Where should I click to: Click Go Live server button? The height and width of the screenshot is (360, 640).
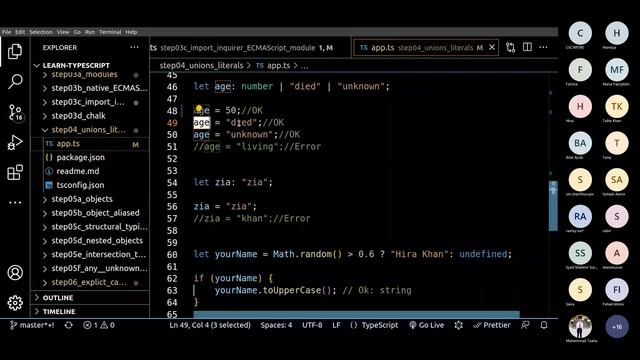click(x=426, y=325)
